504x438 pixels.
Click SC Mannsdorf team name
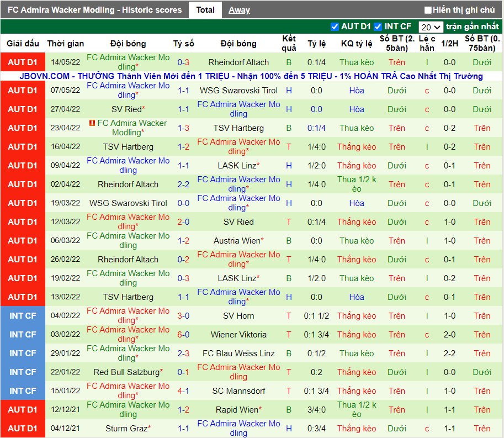coord(238,391)
